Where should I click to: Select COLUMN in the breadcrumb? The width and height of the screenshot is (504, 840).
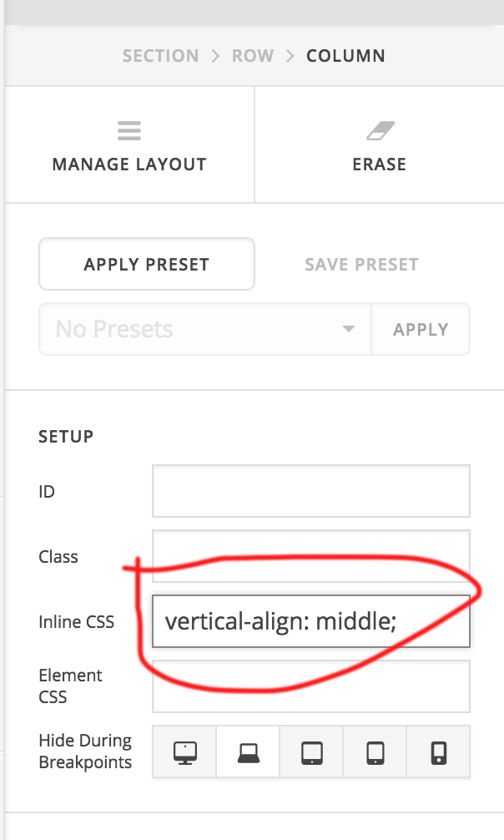[x=345, y=56]
